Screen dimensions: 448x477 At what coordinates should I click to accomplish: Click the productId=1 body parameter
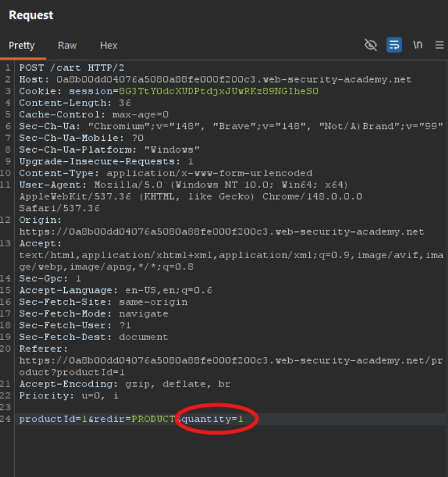pos(53,419)
